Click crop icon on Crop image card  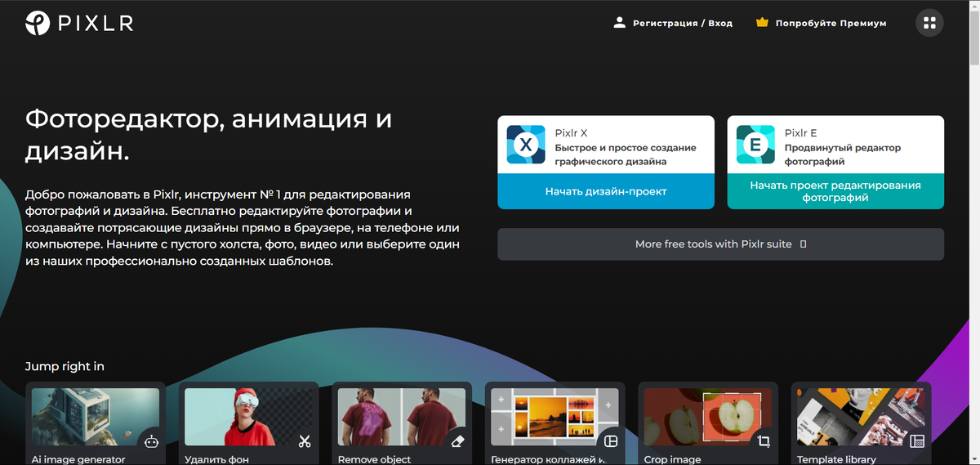[764, 441]
